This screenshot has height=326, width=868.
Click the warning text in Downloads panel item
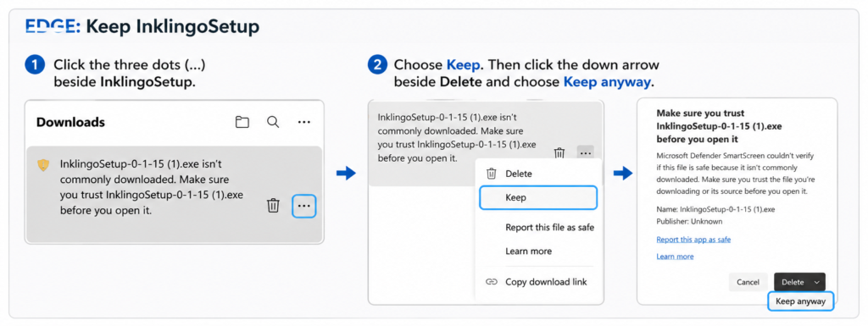[151, 187]
